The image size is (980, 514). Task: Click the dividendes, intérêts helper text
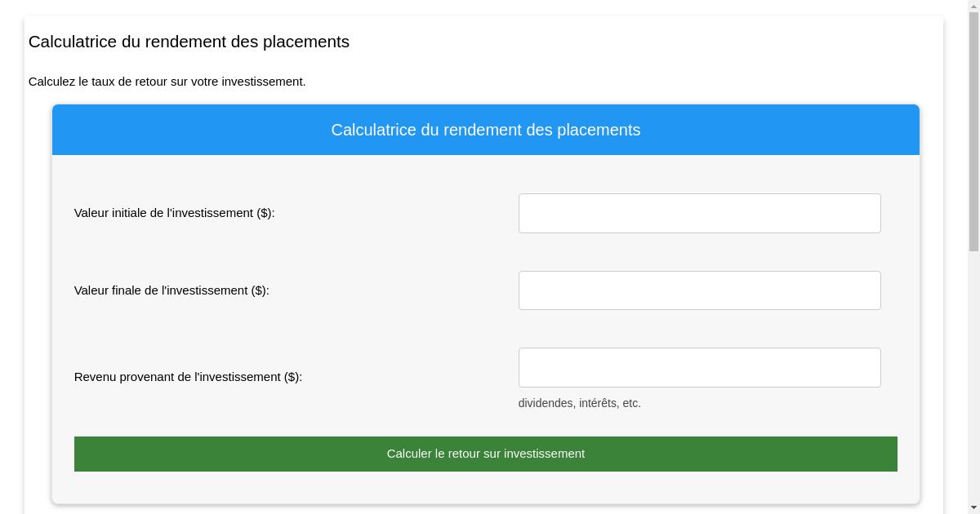(x=580, y=402)
